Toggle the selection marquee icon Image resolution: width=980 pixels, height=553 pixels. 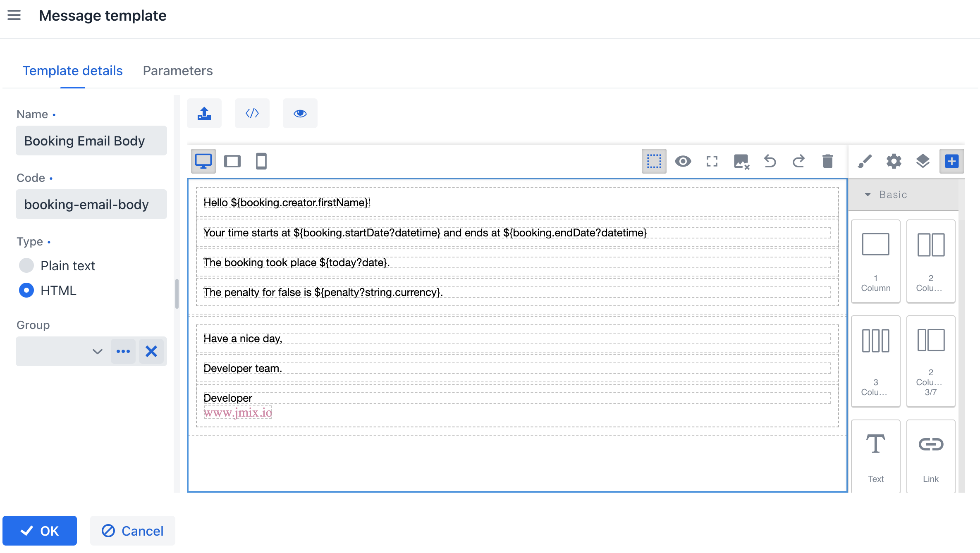[654, 161]
